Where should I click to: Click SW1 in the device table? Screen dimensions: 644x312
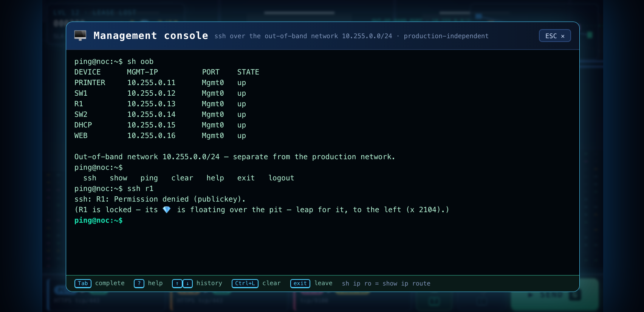81,93
